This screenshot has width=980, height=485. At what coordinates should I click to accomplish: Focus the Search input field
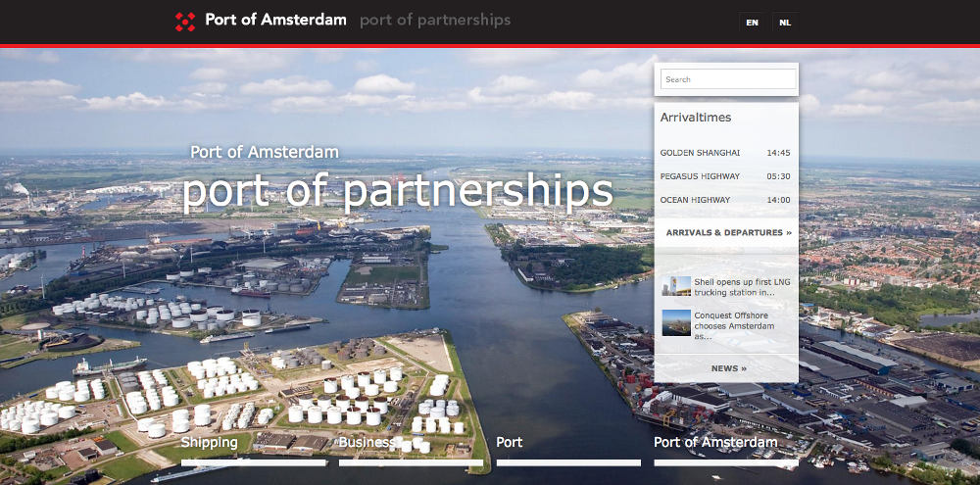click(728, 79)
